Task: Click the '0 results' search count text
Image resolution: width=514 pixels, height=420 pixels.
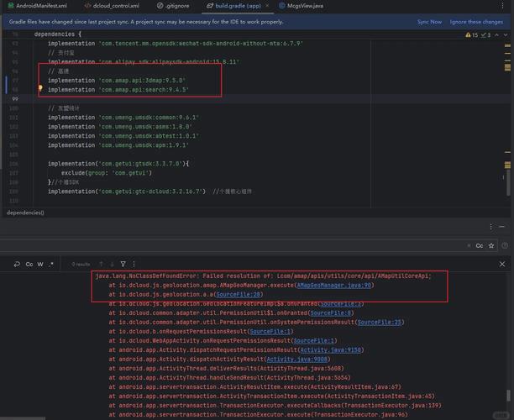Action: pos(81,265)
